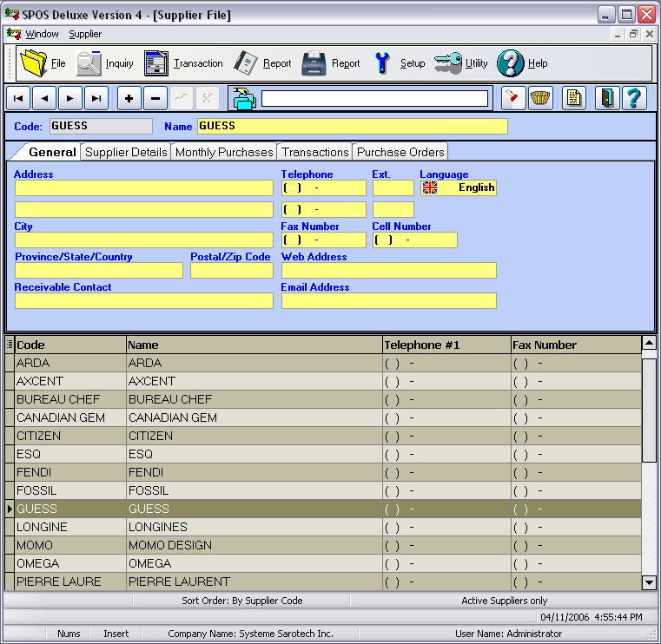This screenshot has width=661, height=644.
Task: Select the FOSSIL supplier row
Action: click(323, 490)
